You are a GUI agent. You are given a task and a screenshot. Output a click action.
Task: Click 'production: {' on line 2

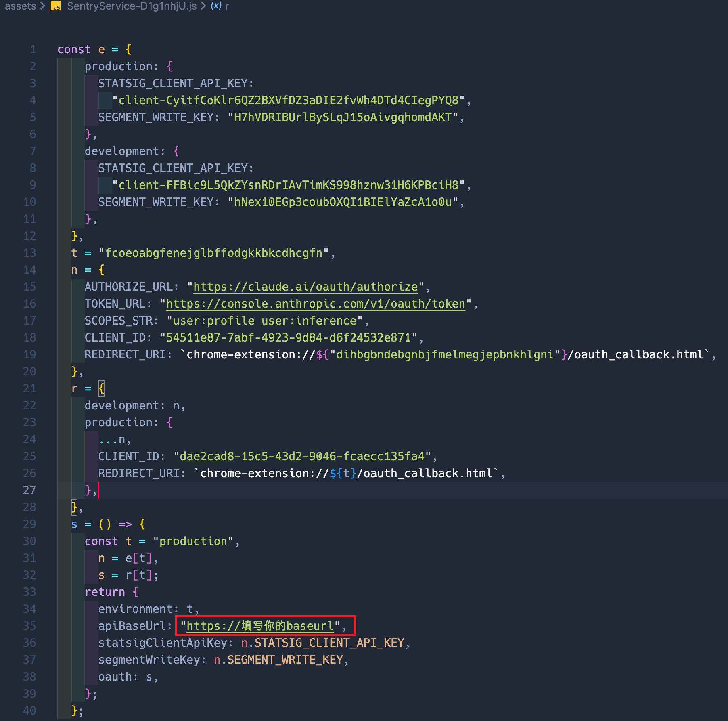(x=129, y=66)
